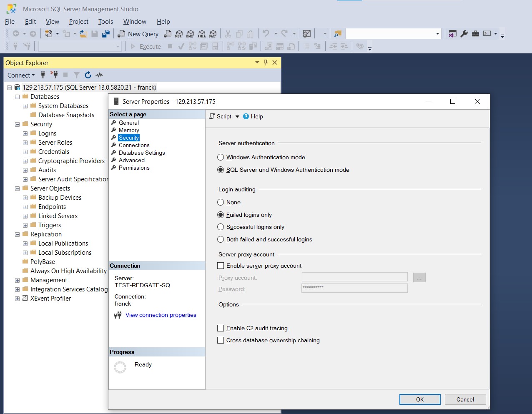Open the Object Explorer window position dropdown arrow
This screenshot has height=414, width=532.
pyautogui.click(x=257, y=63)
